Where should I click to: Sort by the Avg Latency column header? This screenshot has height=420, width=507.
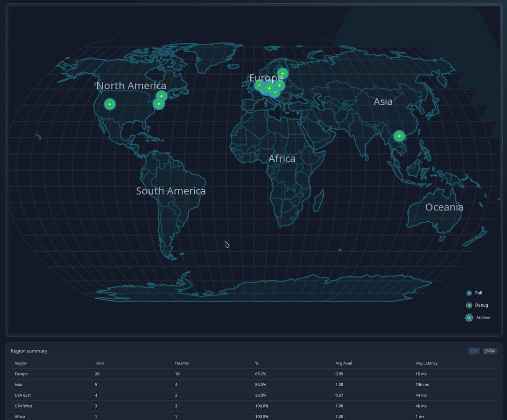(x=425, y=363)
